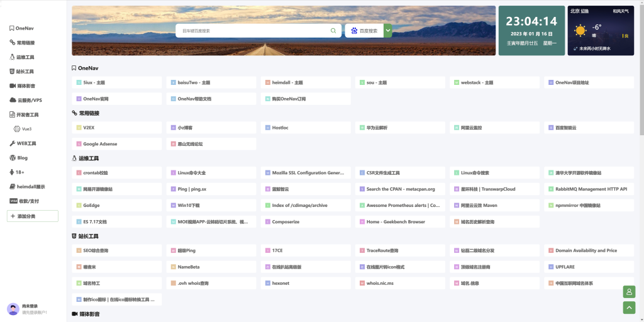644x322 pixels.
Task: Click the Baidu search engine button
Action: coord(364,31)
